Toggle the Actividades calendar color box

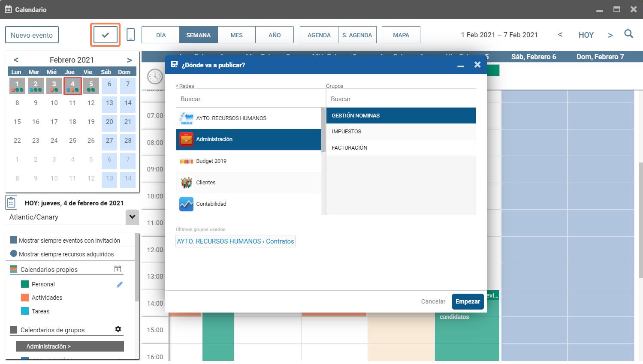pyautogui.click(x=25, y=298)
